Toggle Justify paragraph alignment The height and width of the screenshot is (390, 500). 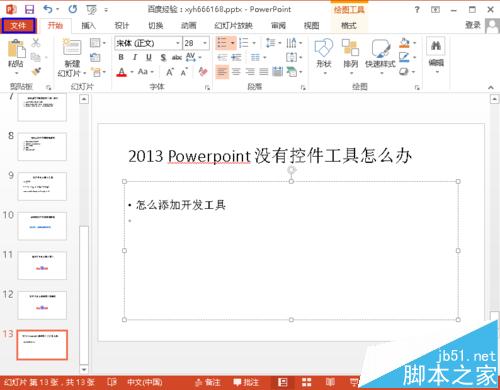point(264,72)
